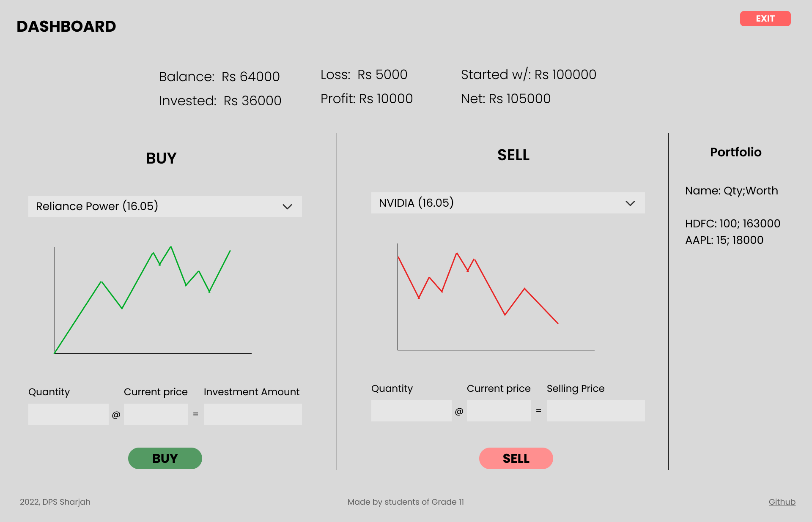Viewport: 812px width, 522px height.
Task: Click the Current price field under SELL
Action: click(x=499, y=410)
